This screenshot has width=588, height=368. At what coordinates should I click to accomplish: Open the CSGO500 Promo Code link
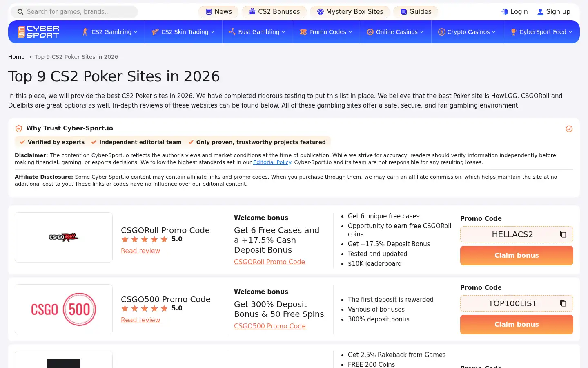click(270, 326)
